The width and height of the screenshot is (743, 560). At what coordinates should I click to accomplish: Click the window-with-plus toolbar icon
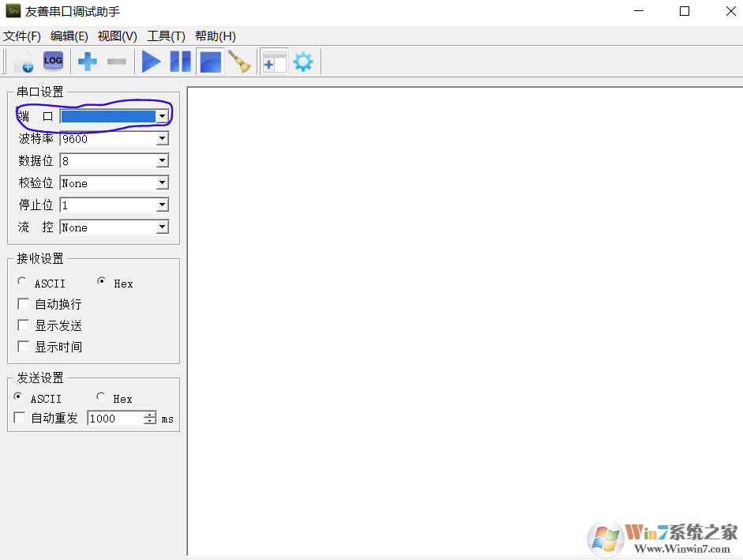274,62
